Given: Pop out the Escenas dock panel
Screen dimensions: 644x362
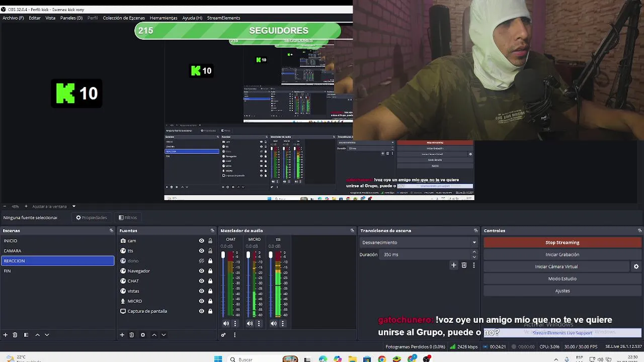Looking at the screenshot, I should (x=111, y=231).
